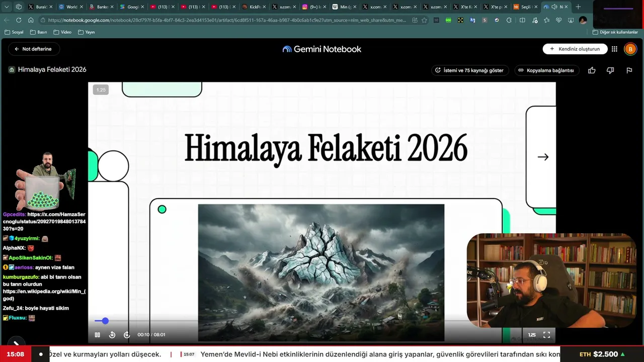
Task: Switch to the World tab
Action: (x=70, y=7)
